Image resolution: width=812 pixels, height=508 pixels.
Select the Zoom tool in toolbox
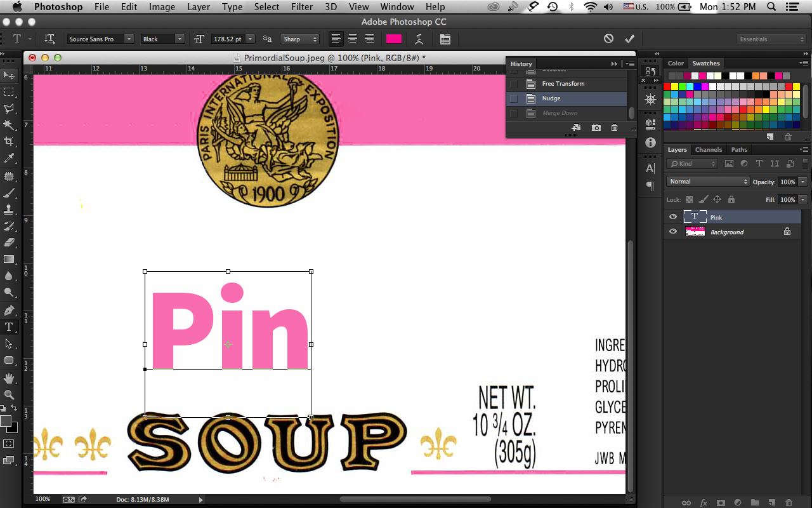point(9,395)
